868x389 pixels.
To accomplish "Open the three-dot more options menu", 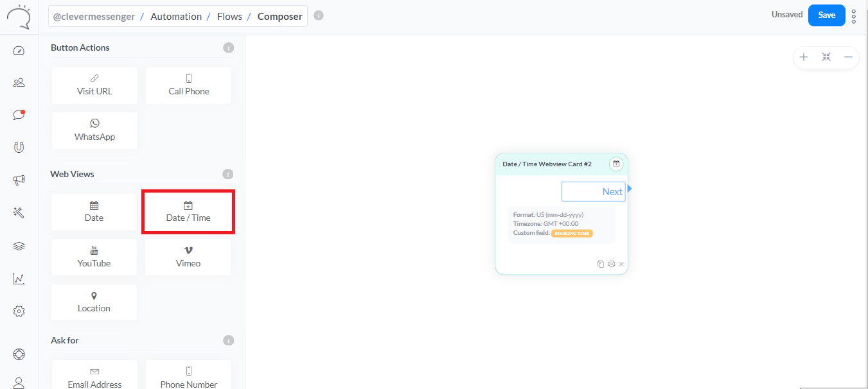I will point(854,16).
